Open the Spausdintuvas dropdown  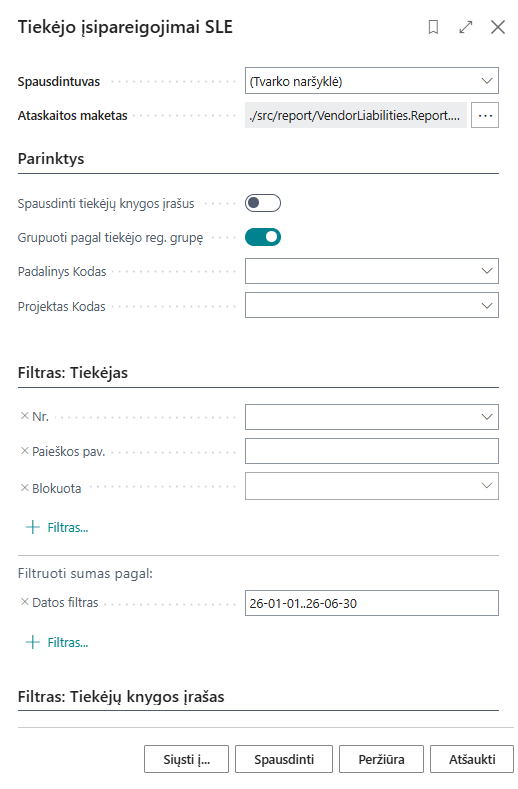click(x=372, y=81)
